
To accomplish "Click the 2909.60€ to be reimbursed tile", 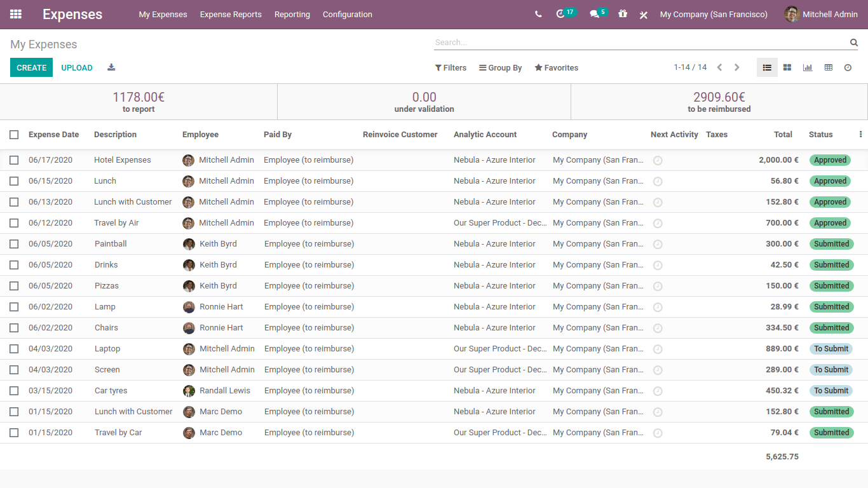I will click(x=719, y=102).
